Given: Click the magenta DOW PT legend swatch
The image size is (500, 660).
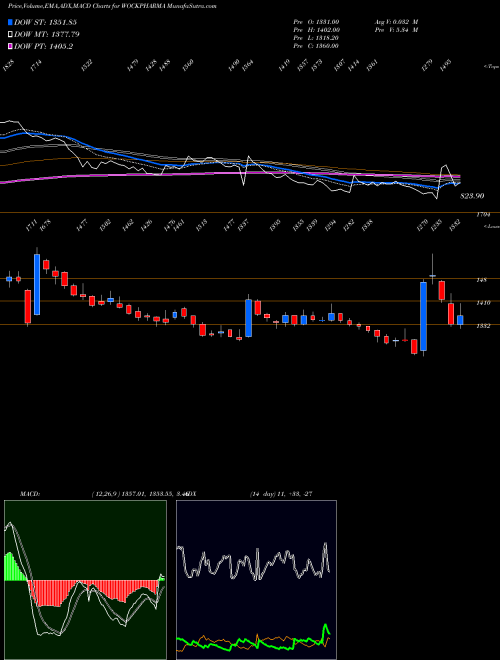Looking at the screenshot, I should pyautogui.click(x=10, y=46).
